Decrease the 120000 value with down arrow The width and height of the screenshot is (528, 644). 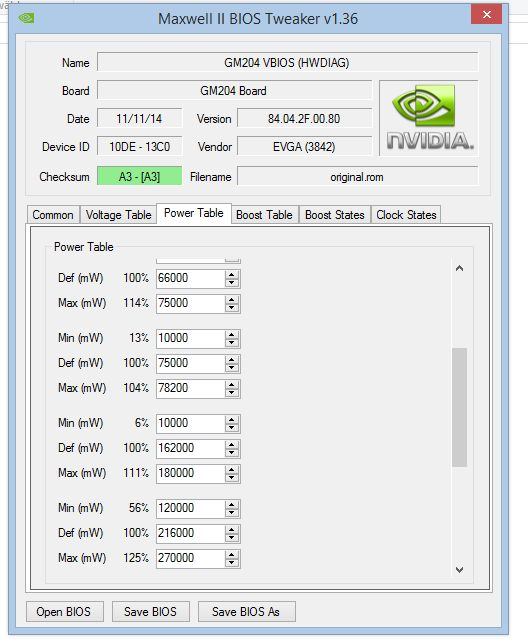tap(232, 513)
